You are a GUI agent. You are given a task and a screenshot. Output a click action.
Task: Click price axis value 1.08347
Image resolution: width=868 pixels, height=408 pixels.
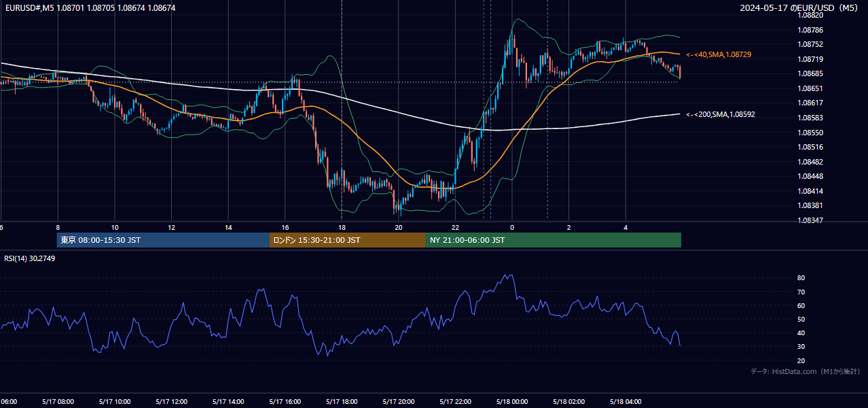[810, 221]
